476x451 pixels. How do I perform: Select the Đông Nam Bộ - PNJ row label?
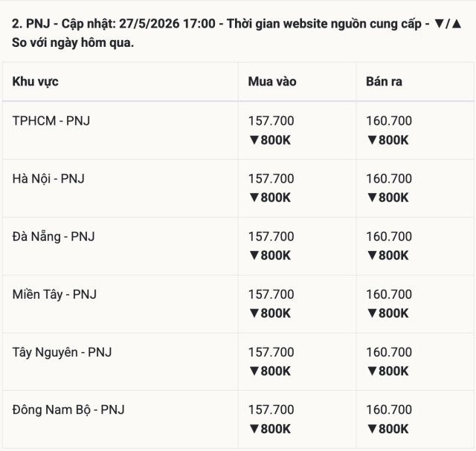pyautogui.click(x=68, y=410)
